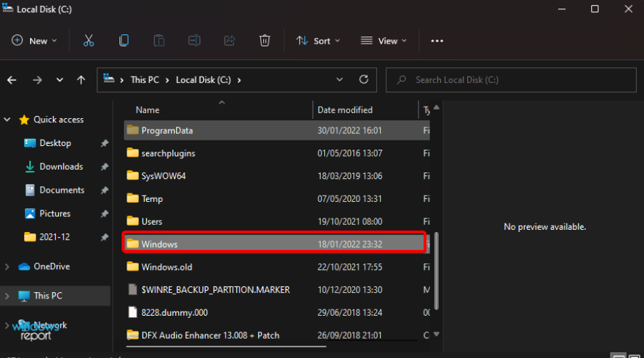Open Downloads in Quick access
The image size is (644, 358).
(61, 166)
